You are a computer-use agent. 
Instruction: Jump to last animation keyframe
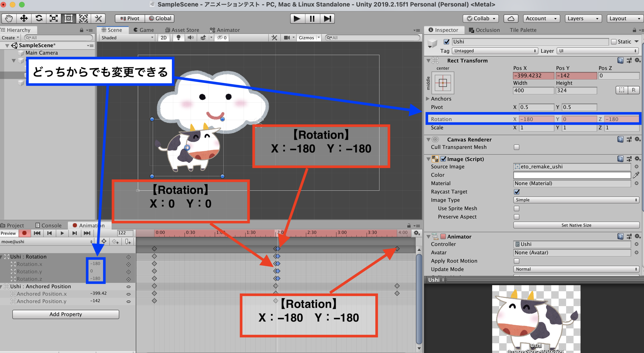[x=87, y=233]
